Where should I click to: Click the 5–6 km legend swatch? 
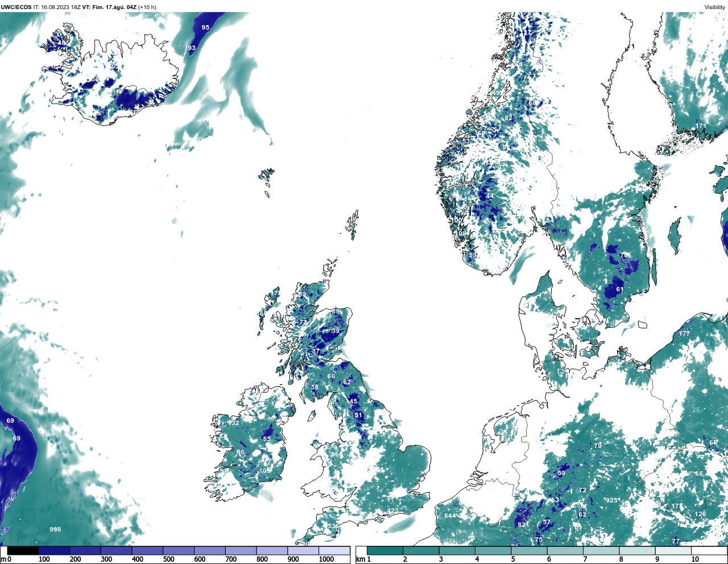(x=529, y=550)
